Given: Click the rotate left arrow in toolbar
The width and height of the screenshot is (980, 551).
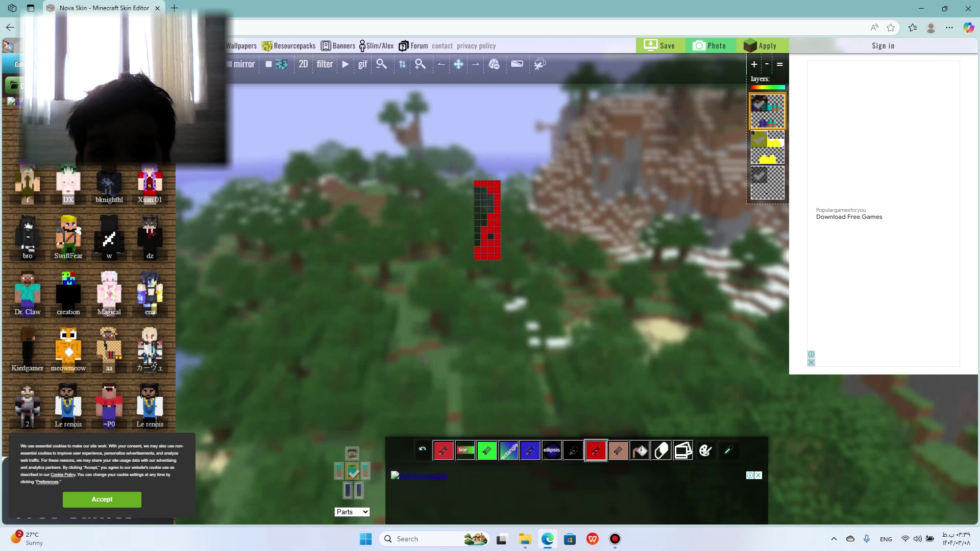Looking at the screenshot, I should tap(441, 64).
